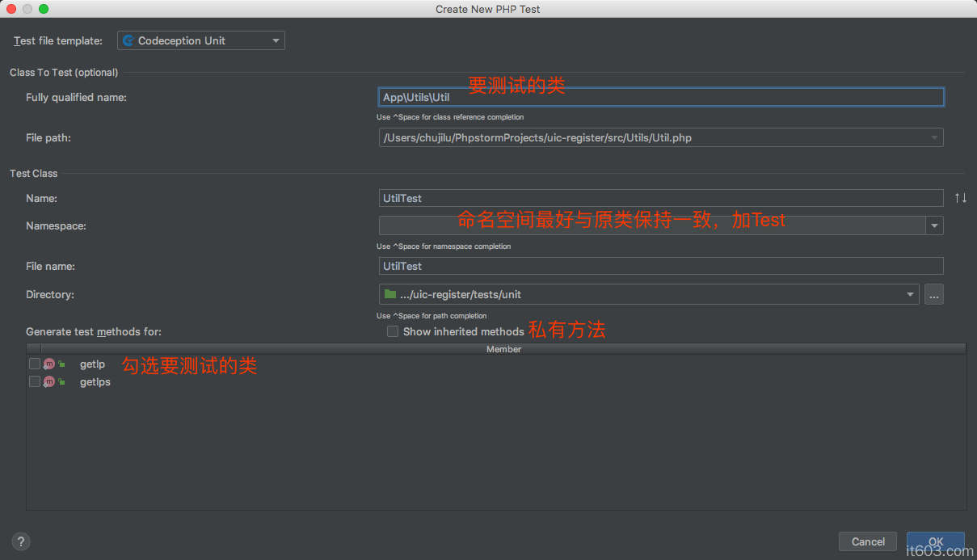977x560 pixels.
Task: Click the method icon beside getIp
Action: tap(49, 364)
